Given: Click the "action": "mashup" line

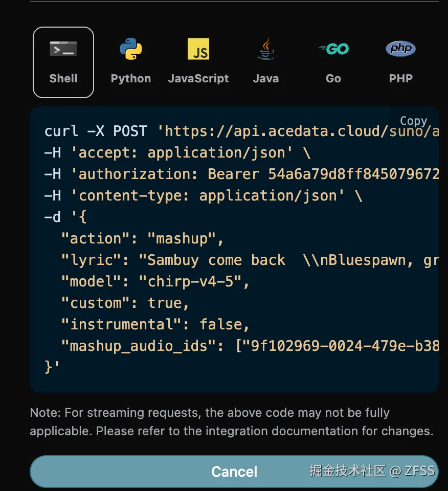Looking at the screenshot, I should [143, 239].
